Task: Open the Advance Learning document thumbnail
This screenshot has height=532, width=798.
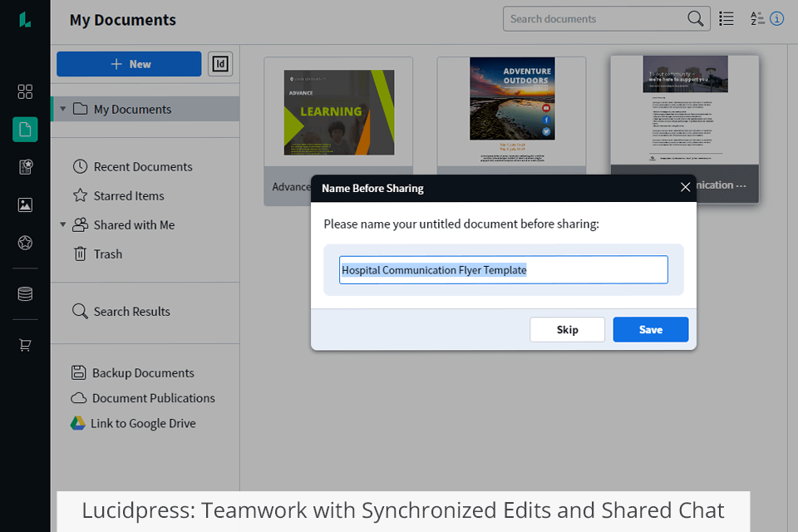Action: [x=339, y=112]
